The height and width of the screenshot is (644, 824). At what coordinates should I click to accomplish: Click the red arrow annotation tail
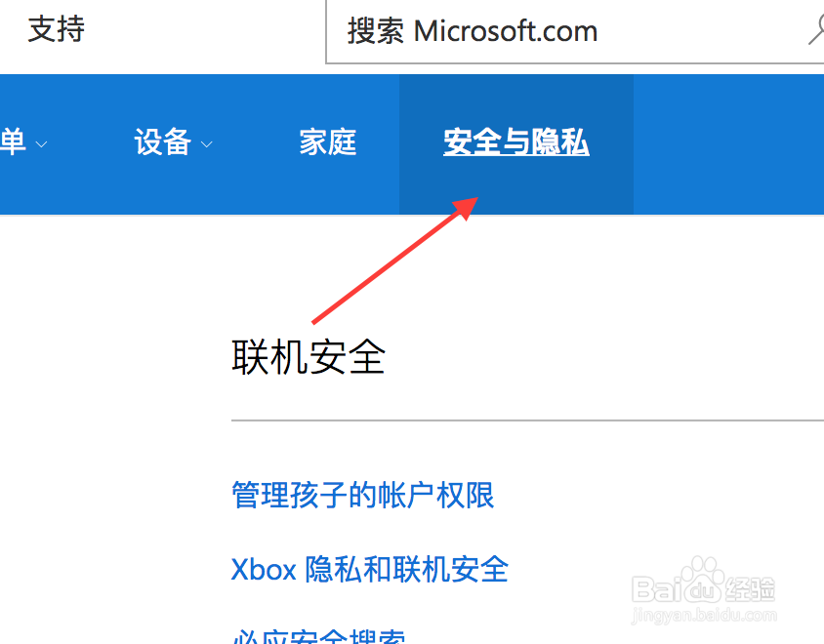pyautogui.click(x=315, y=321)
